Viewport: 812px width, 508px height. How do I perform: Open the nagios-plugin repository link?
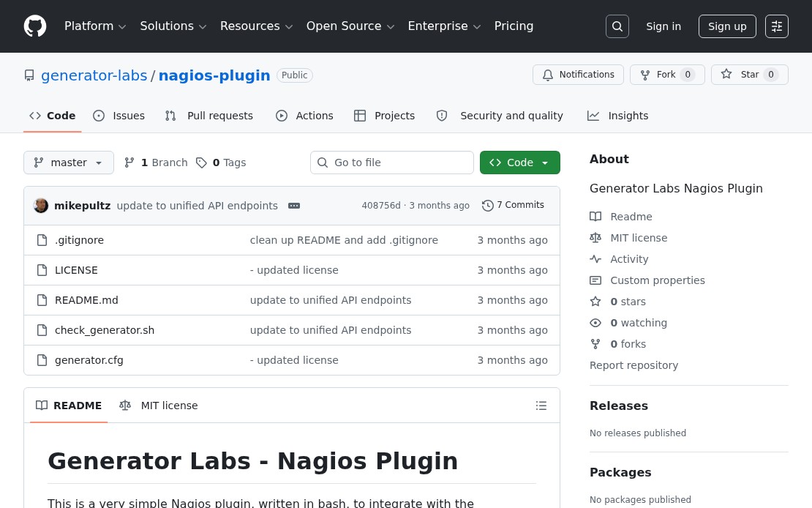point(214,75)
